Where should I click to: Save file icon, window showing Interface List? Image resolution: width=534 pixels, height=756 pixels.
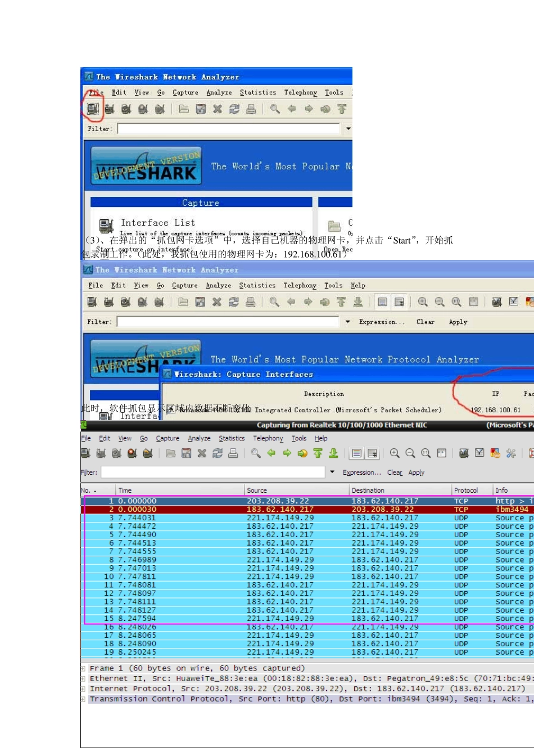click(x=201, y=109)
